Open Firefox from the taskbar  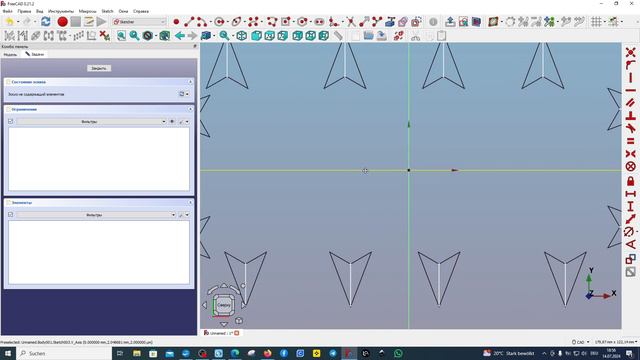(267, 353)
